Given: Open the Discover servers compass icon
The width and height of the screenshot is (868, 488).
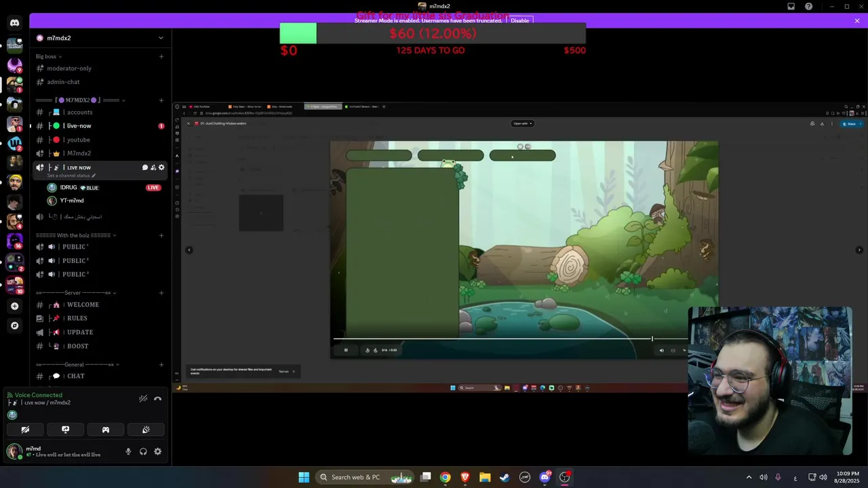Looking at the screenshot, I should click(x=14, y=325).
